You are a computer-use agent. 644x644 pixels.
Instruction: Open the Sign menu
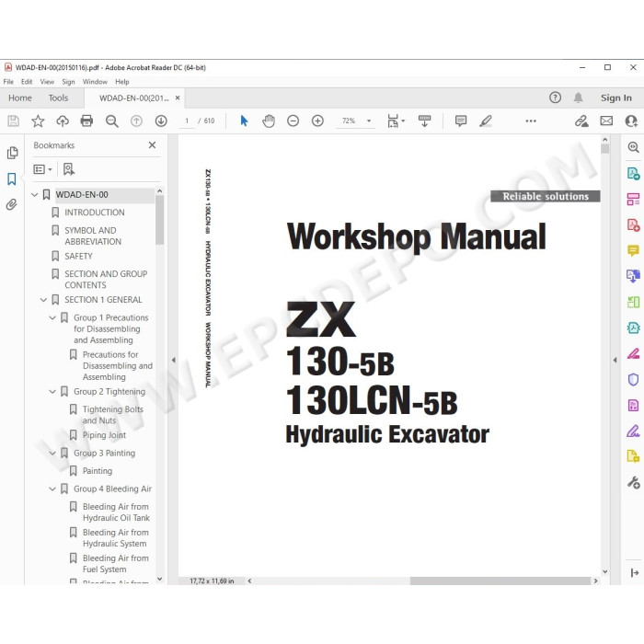pyautogui.click(x=69, y=82)
